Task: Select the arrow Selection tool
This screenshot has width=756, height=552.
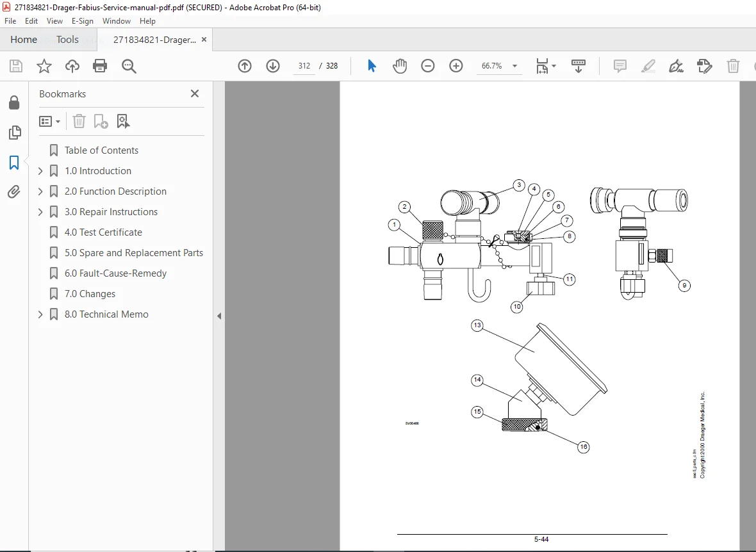Action: pos(372,66)
